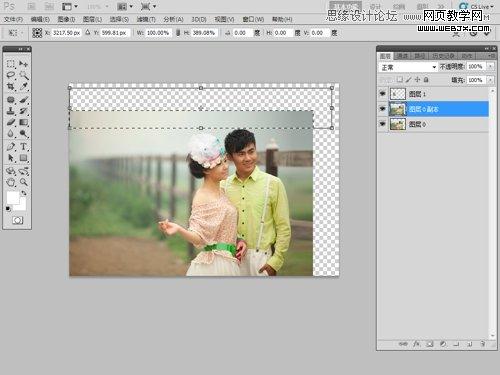
Task: Select the Hand tool
Action: coord(11,182)
